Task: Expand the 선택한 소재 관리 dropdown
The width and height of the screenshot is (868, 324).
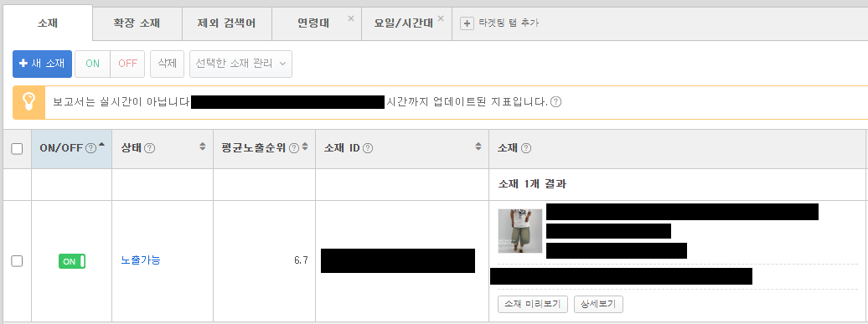Action: tap(240, 64)
